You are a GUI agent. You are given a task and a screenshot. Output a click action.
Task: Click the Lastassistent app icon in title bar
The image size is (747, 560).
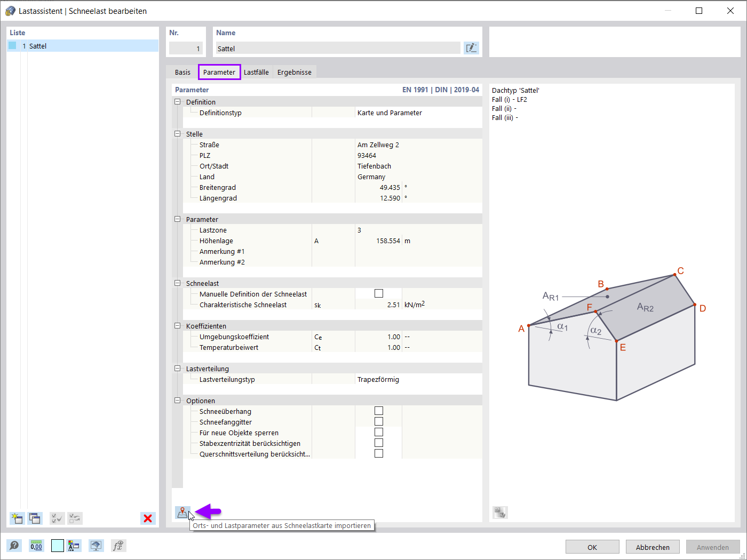10,11
